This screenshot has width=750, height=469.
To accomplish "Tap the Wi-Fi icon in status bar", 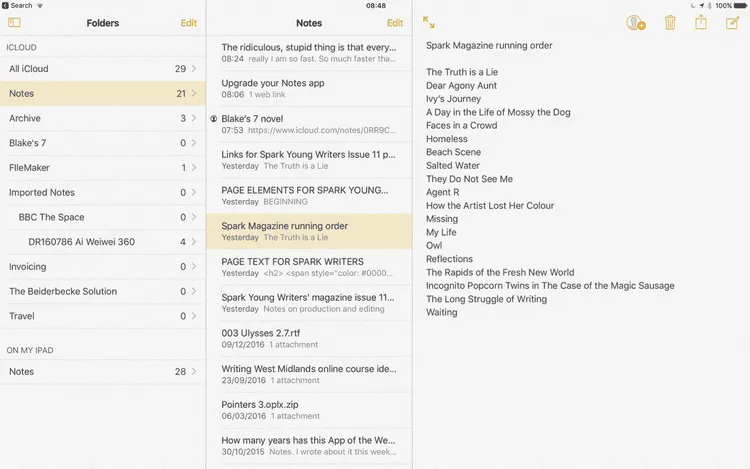I will [40, 6].
